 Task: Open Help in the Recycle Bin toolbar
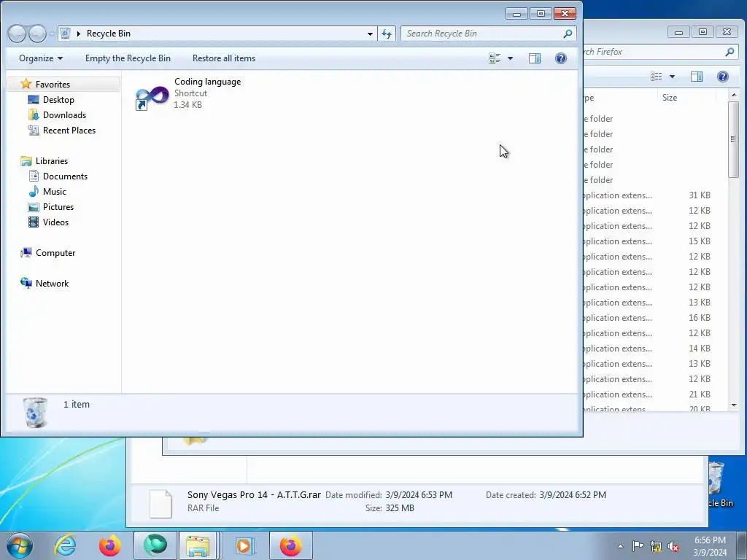pyautogui.click(x=561, y=58)
